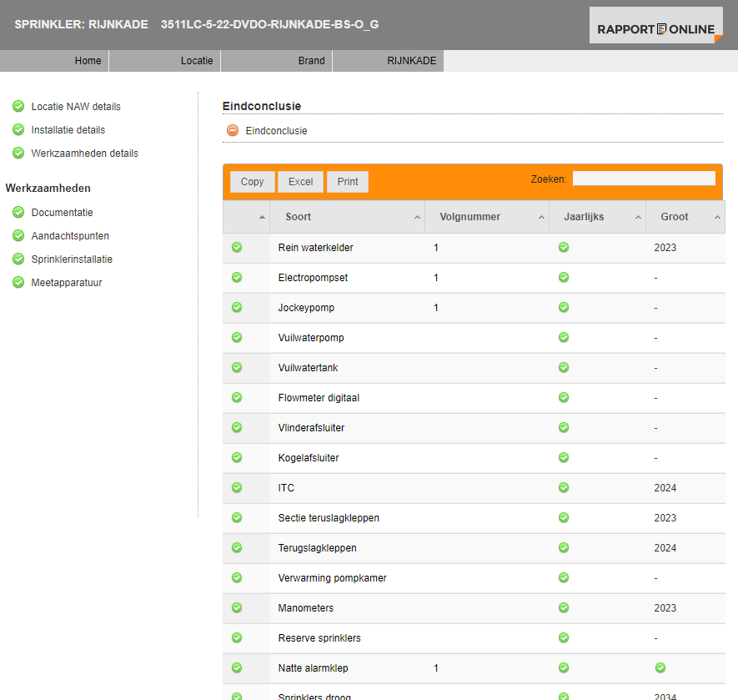Click green check icon beside Locatie NAW details
Viewport: 738px width, 700px height.
coord(18,106)
